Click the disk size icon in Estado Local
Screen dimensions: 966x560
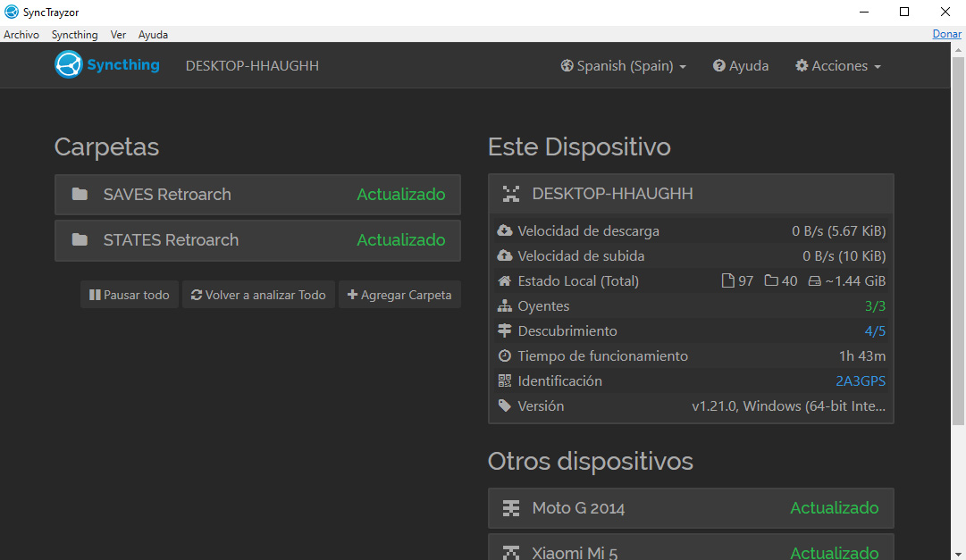coord(814,281)
